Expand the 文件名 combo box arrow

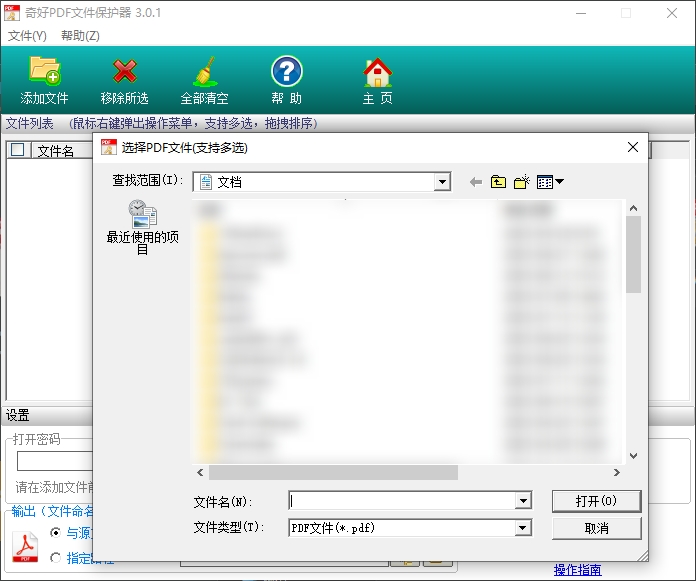pyautogui.click(x=523, y=501)
